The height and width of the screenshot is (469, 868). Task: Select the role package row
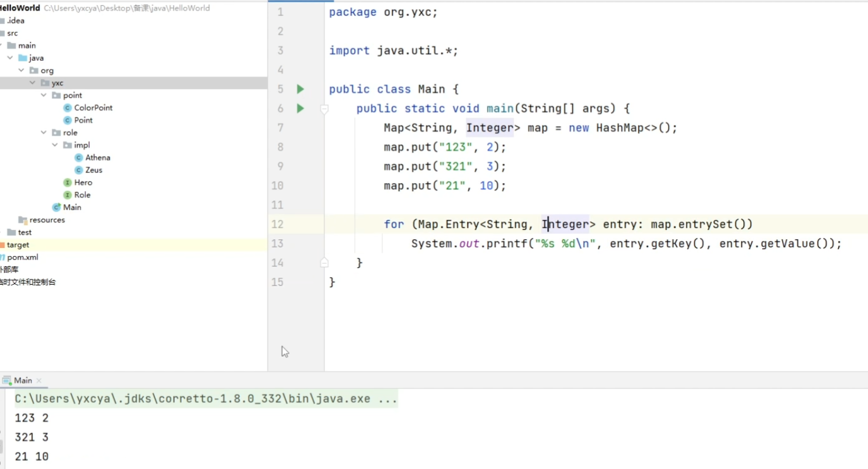(134, 133)
